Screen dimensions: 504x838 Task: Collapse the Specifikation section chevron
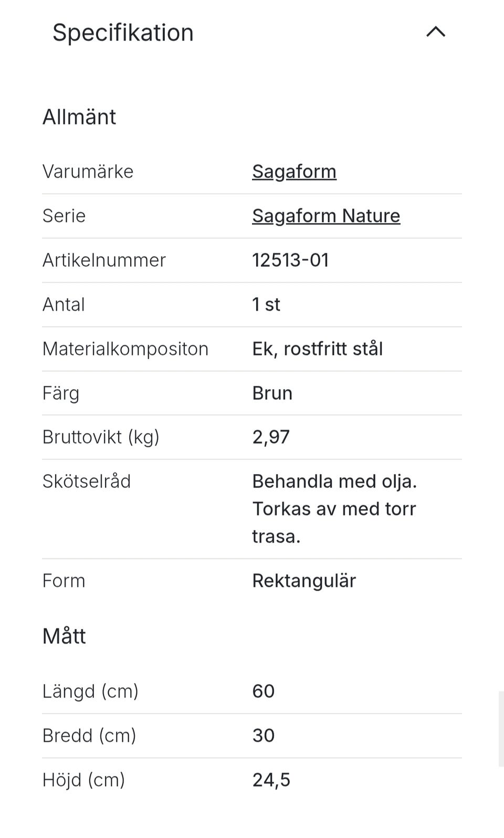[436, 33]
